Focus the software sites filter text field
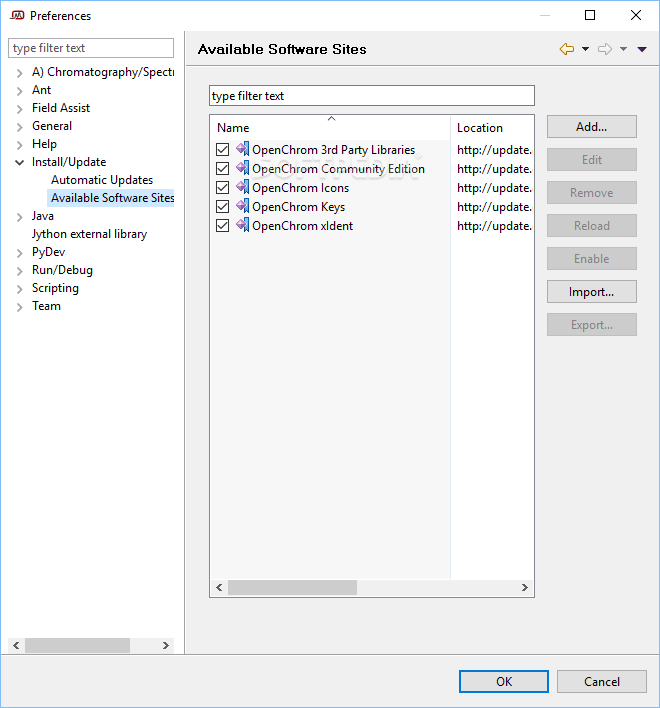The width and height of the screenshot is (660, 708). point(372,96)
